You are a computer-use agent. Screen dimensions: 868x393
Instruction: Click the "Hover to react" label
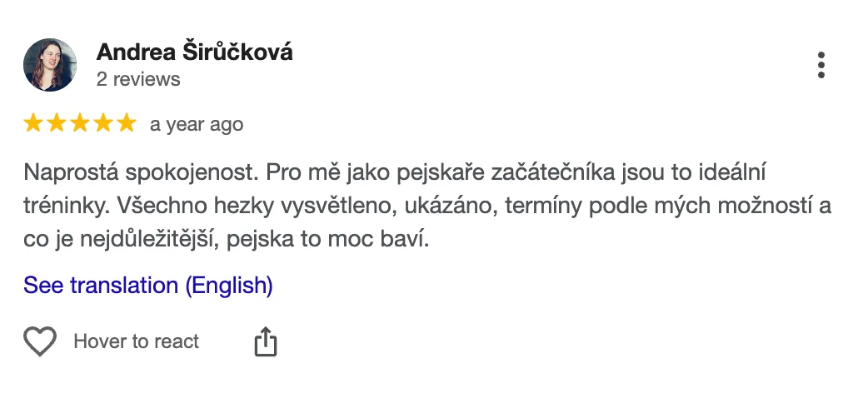tap(137, 341)
